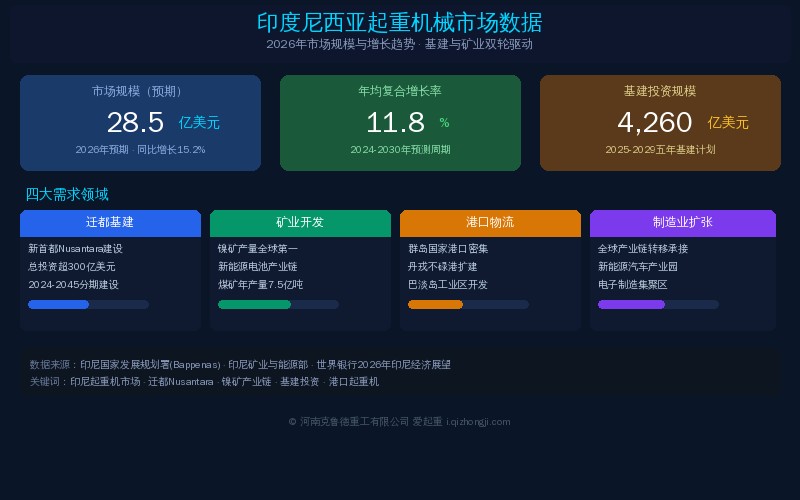The width and height of the screenshot is (800, 500).
Task: Click the line 新能源电池产业链
Action: (x=258, y=267)
